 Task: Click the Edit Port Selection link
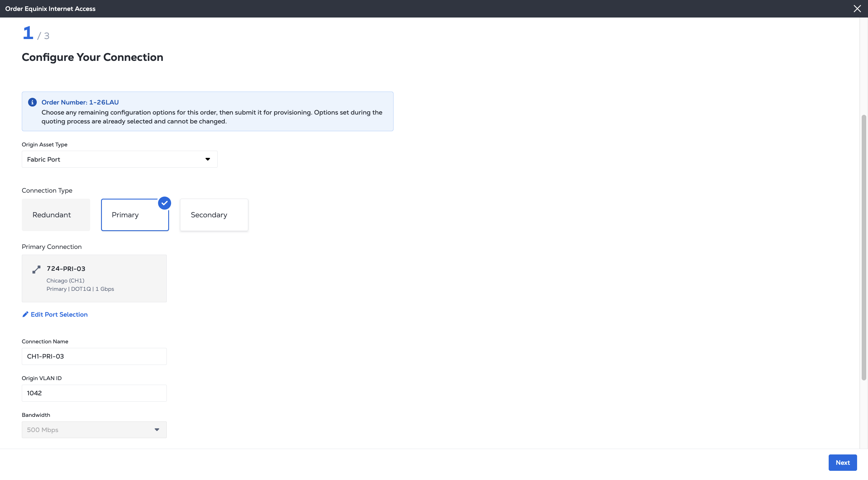(x=59, y=314)
